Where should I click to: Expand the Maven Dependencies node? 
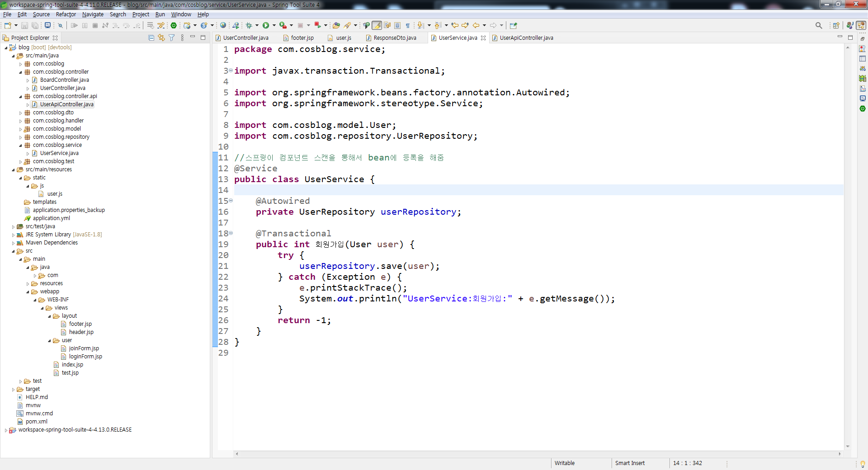[13, 243]
